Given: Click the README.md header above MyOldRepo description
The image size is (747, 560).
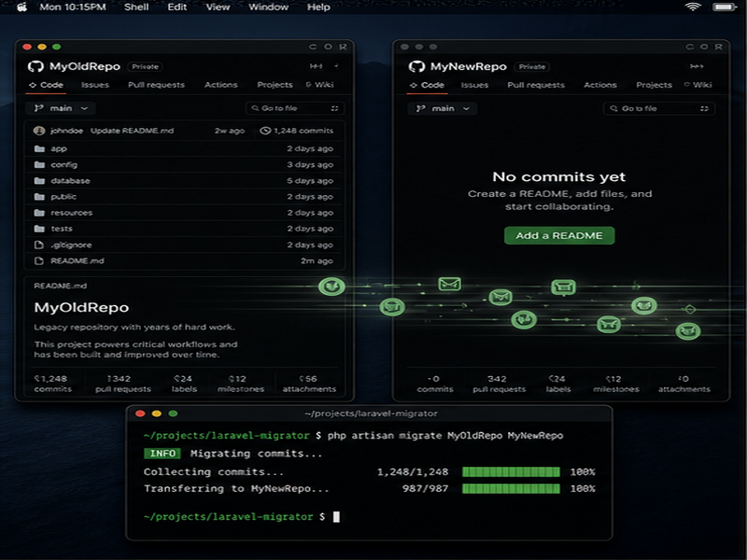Looking at the screenshot, I should (60, 286).
